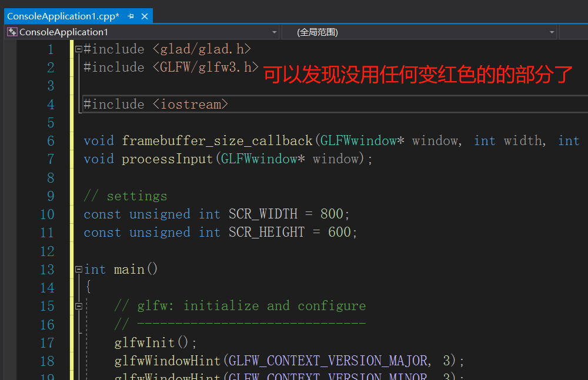Collapse the comment block at line 15
The height and width of the screenshot is (380, 588).
click(78, 306)
